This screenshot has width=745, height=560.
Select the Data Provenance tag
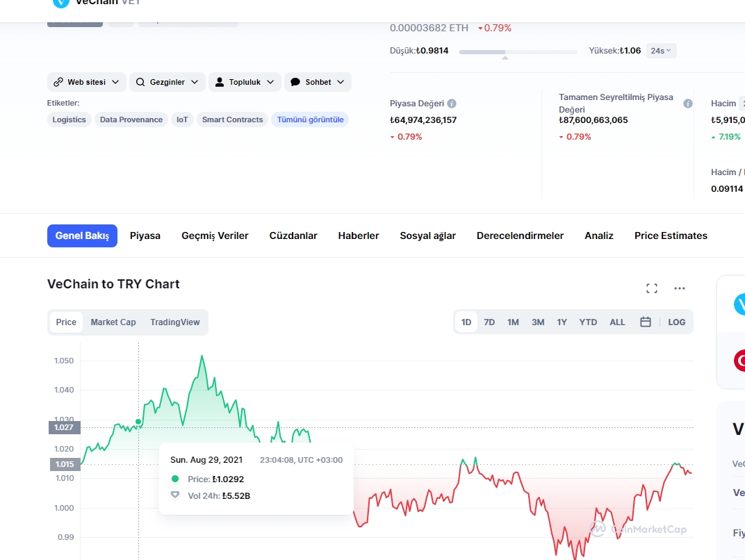coord(131,120)
